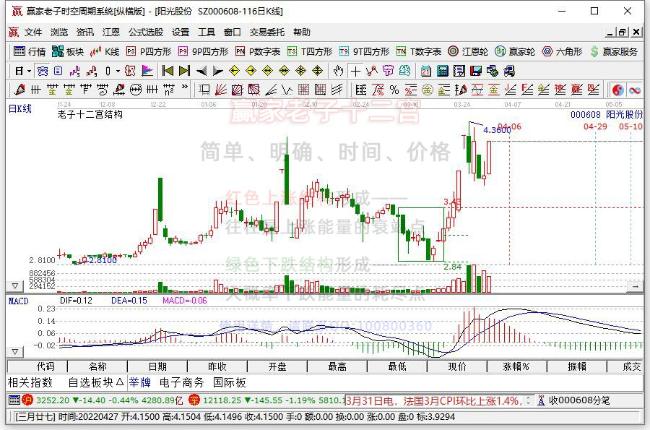Open the 公式选股 menu
This screenshot has height=430, width=650.
point(146,32)
